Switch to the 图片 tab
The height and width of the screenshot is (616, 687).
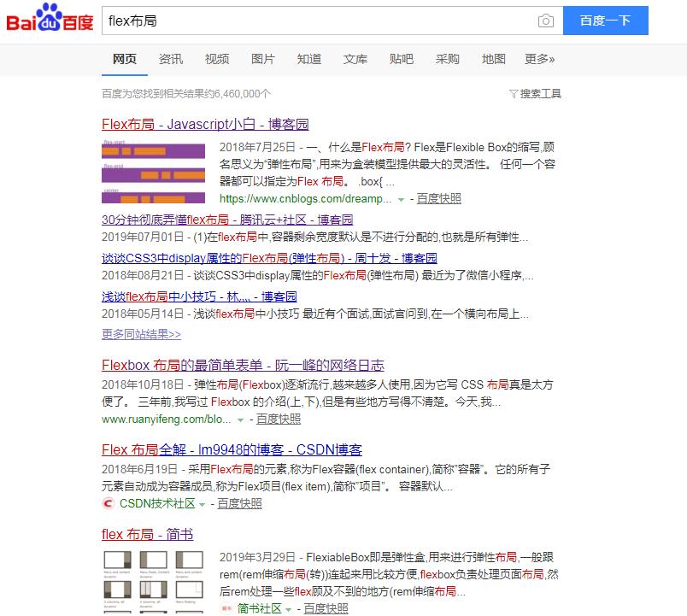pyautogui.click(x=263, y=59)
